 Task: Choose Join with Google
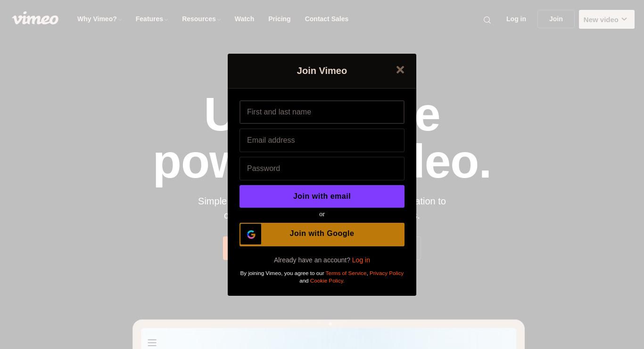click(x=322, y=235)
